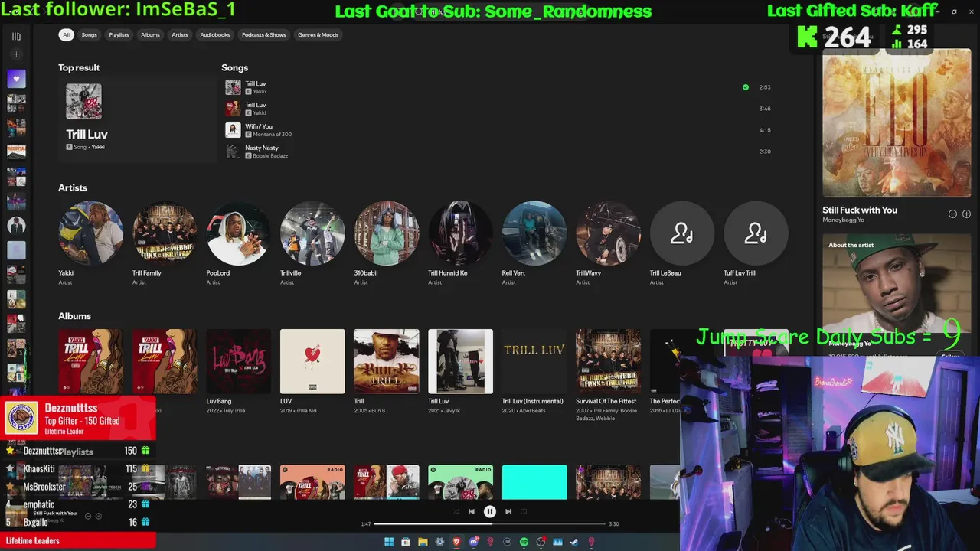The image size is (980, 551).
Task: Open the Liked Songs heart playlist
Action: pos(16,79)
